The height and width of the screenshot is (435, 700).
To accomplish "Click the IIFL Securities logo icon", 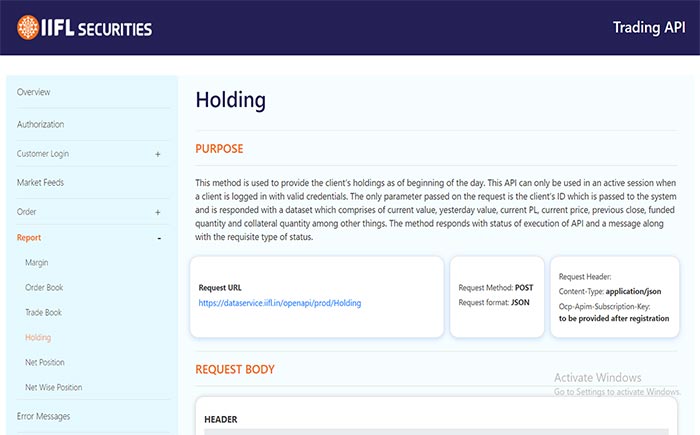I will (29, 27).
